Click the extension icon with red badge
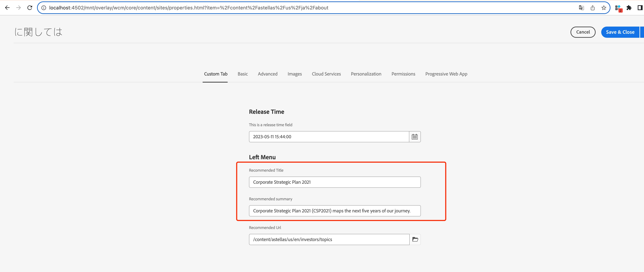The width and height of the screenshot is (644, 272). [618, 8]
